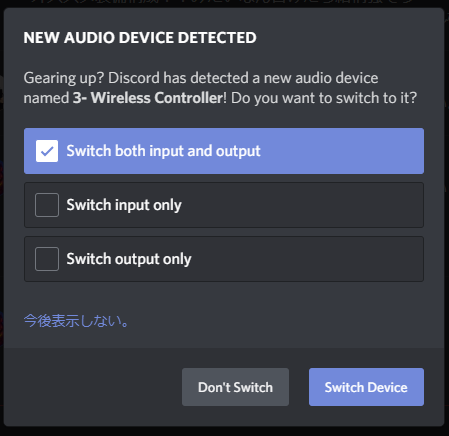449x436 pixels.
Task: Click the white checkmark icon in the highlighted option
Action: [x=47, y=151]
